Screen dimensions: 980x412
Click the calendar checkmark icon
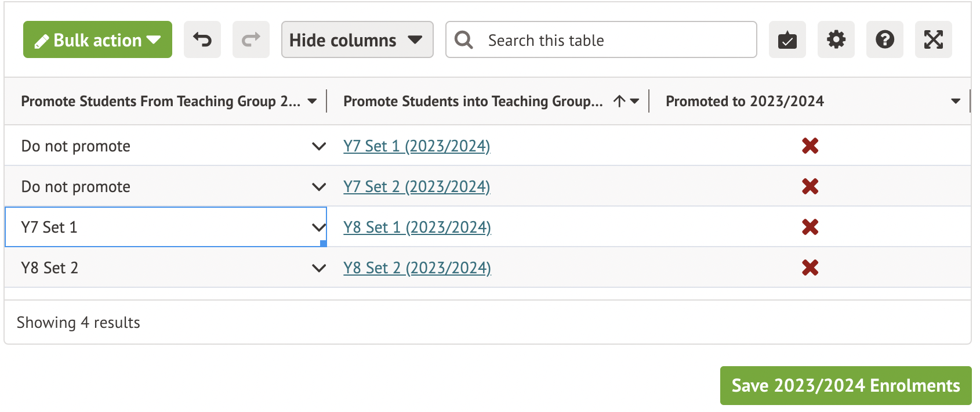787,39
